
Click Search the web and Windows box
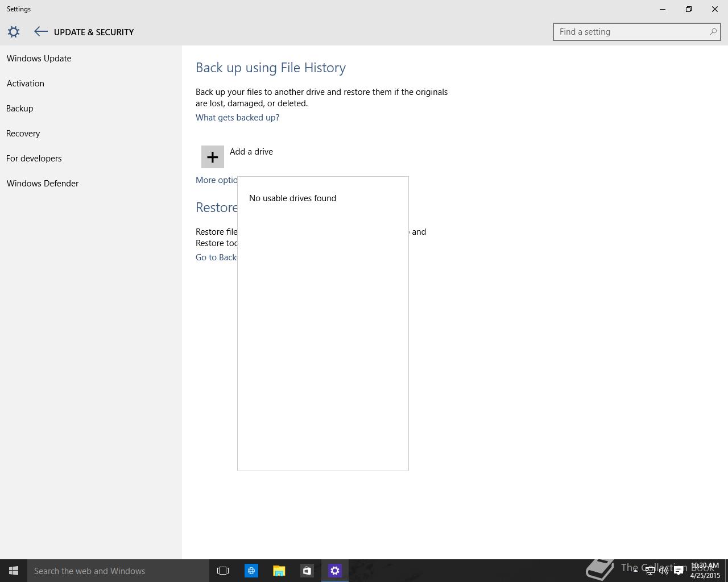118,571
